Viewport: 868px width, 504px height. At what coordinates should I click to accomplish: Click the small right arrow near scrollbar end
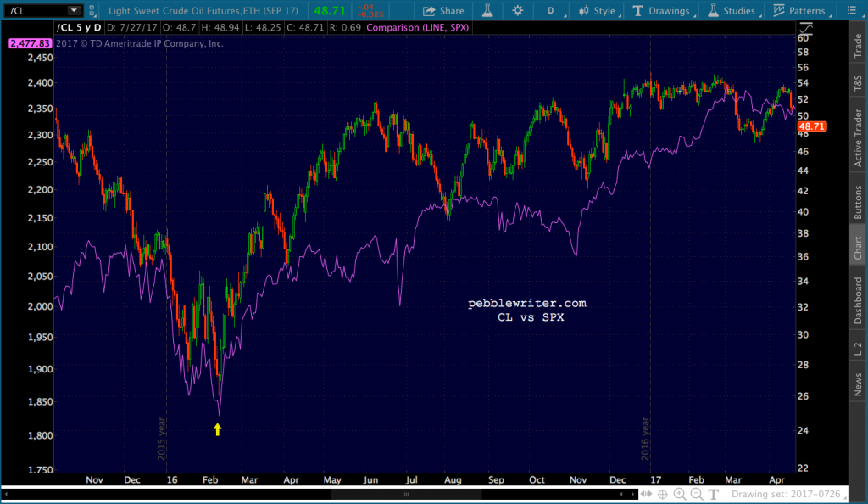pyautogui.click(x=632, y=494)
